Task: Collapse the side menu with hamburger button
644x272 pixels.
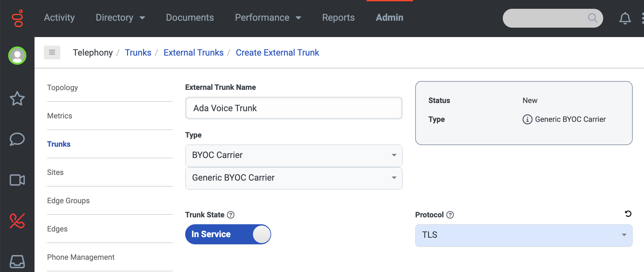Action: pyautogui.click(x=52, y=52)
